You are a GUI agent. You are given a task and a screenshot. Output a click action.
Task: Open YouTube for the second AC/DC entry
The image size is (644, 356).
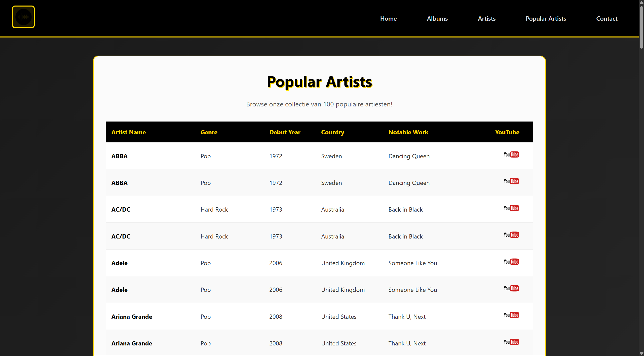pos(511,234)
